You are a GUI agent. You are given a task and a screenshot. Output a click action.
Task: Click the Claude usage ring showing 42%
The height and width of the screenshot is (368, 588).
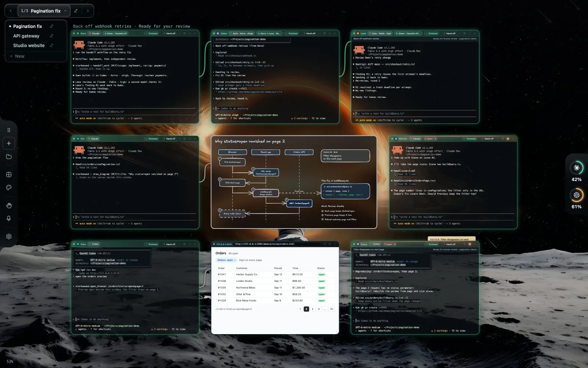coord(576,168)
